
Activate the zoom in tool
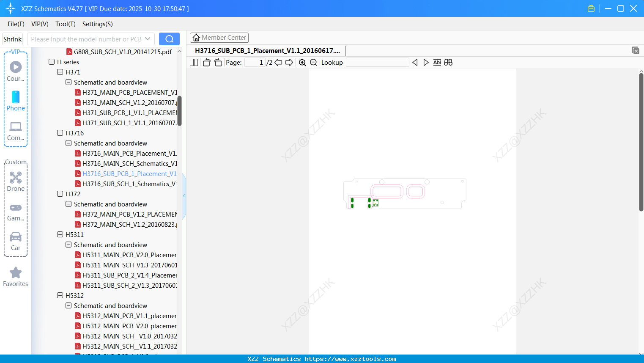302,62
